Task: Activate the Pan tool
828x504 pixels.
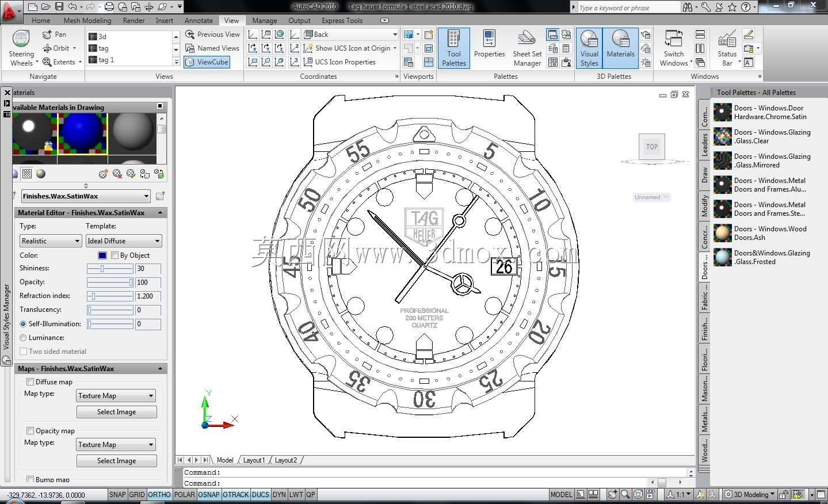Action: pos(54,35)
